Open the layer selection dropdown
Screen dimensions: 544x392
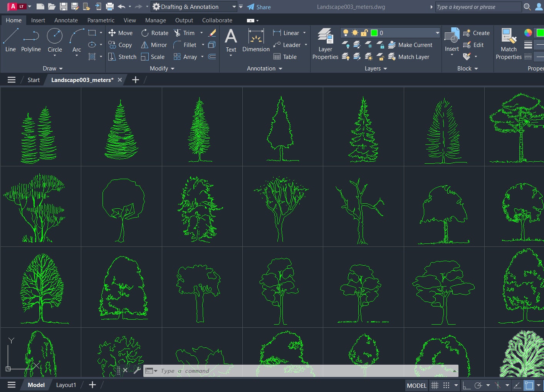437,33
